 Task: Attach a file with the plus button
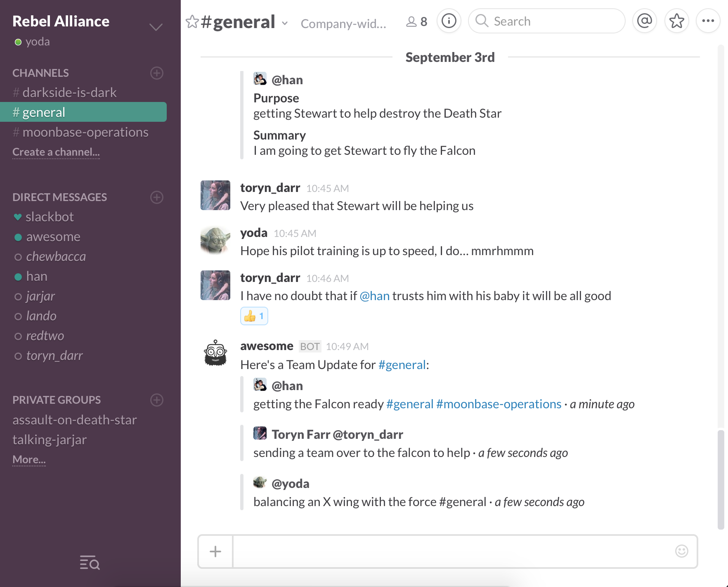click(x=215, y=551)
